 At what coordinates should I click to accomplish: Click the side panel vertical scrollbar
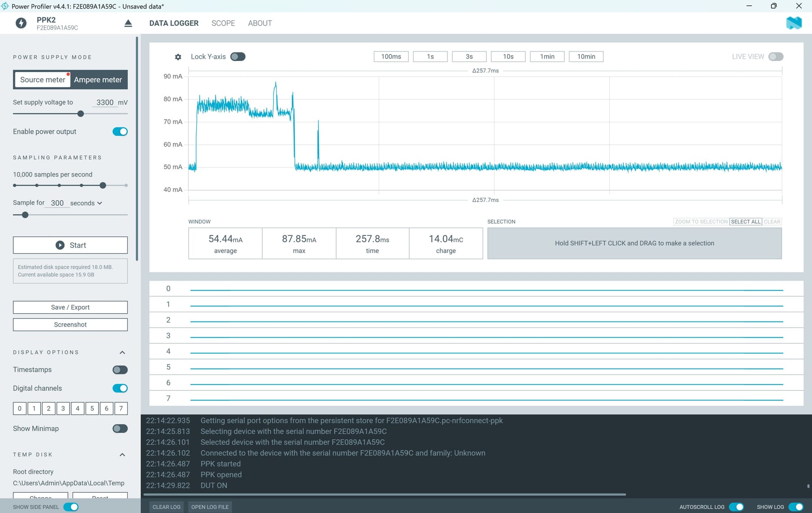(x=137, y=149)
